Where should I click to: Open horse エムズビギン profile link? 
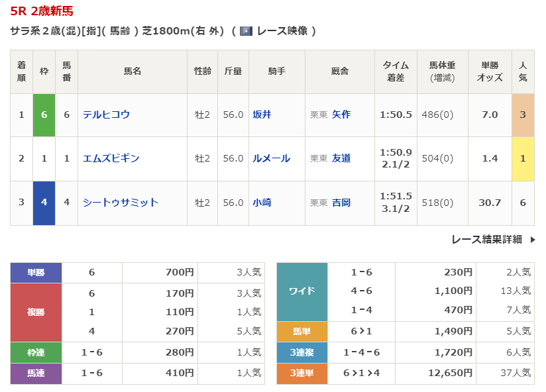pos(111,158)
